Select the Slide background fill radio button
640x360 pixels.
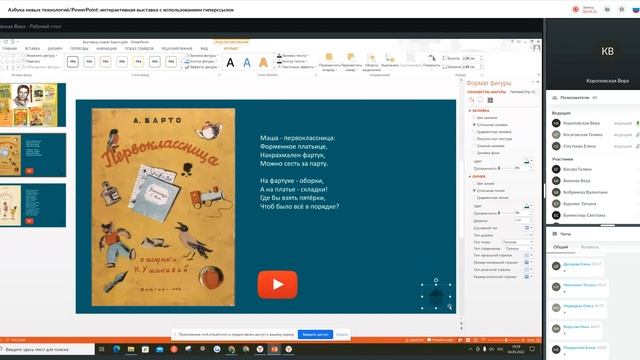click(474, 152)
